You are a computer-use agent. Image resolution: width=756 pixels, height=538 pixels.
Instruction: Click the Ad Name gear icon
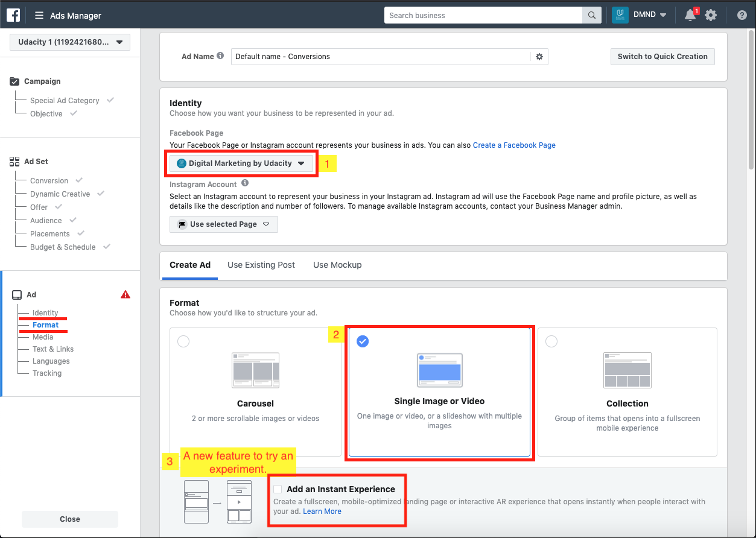[x=539, y=57]
